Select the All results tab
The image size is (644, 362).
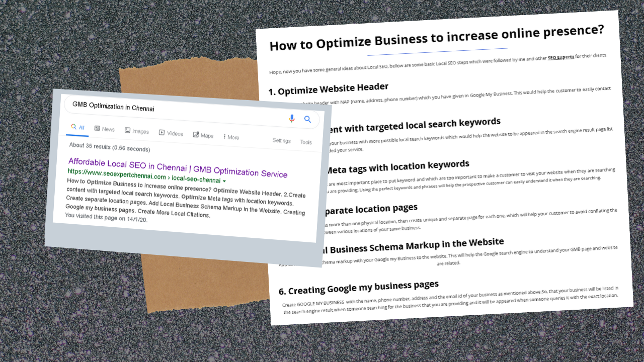(77, 128)
